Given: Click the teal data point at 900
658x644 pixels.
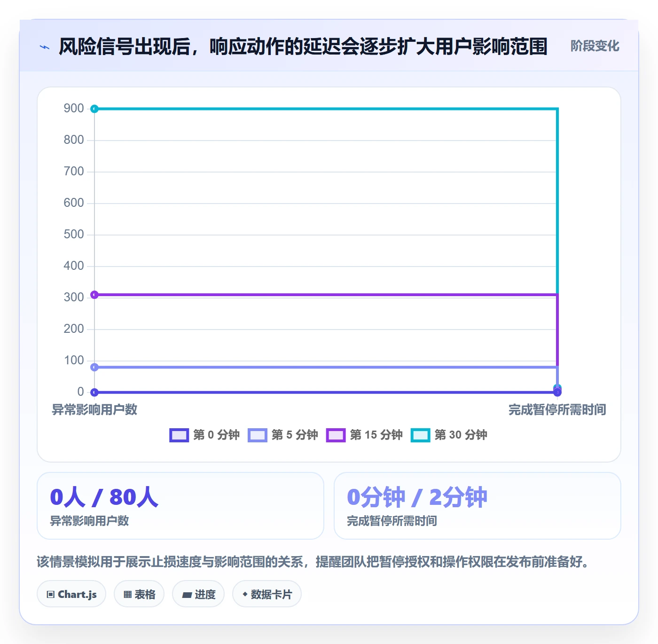Looking at the screenshot, I should [x=94, y=109].
